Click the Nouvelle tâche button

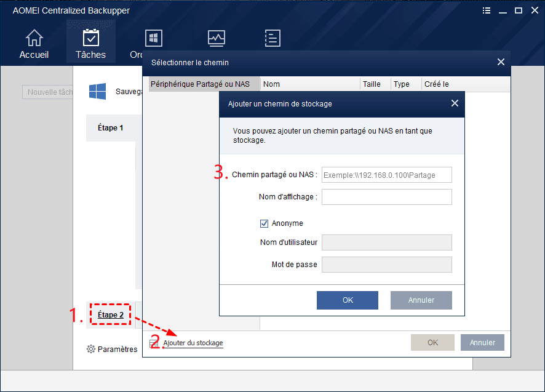pos(47,92)
